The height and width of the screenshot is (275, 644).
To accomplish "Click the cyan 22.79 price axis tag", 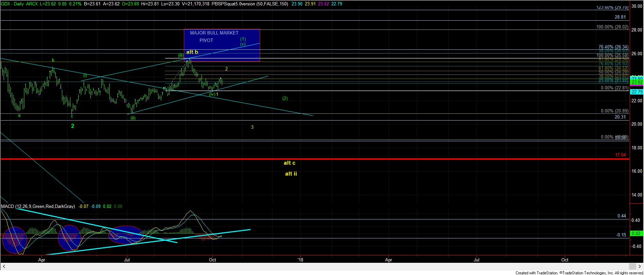I will point(637,92).
